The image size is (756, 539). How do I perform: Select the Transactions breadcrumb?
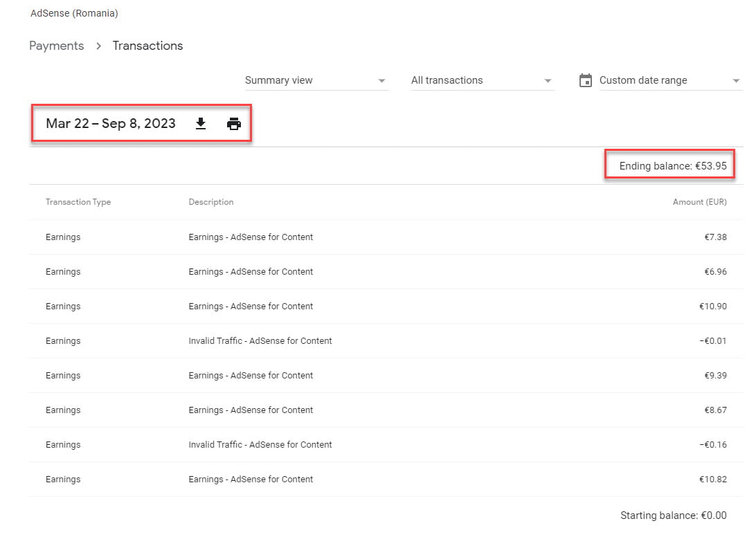[147, 46]
